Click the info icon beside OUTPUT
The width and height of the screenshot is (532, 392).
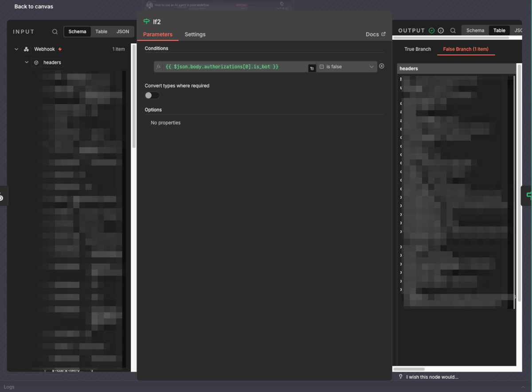click(441, 31)
